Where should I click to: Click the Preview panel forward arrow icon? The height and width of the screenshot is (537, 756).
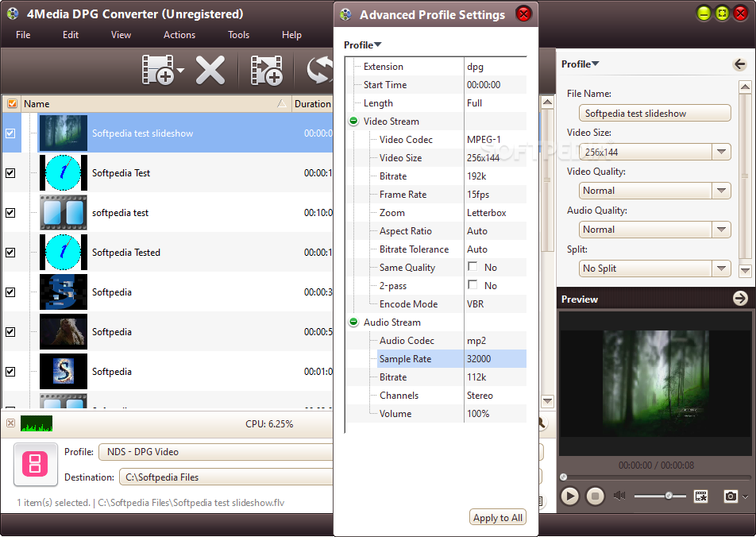coord(740,298)
